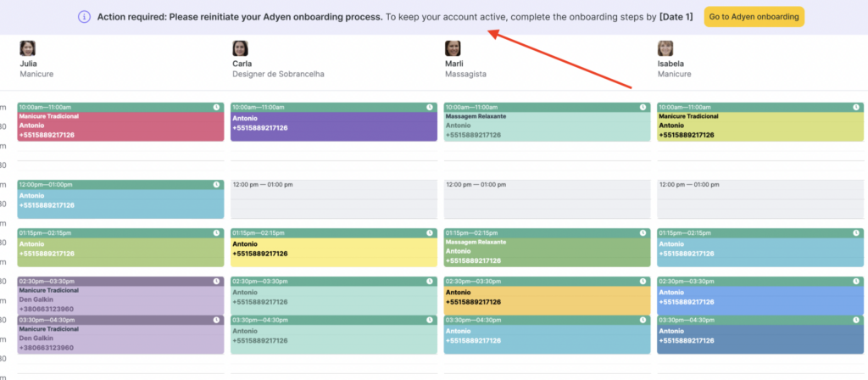The image size is (868, 380).
Task: Click clock icon on Julia's 12:00pm appointment
Action: (x=216, y=184)
